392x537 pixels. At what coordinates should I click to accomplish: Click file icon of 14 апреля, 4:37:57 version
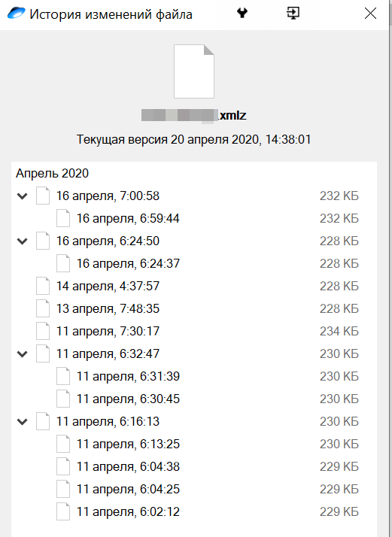43,286
